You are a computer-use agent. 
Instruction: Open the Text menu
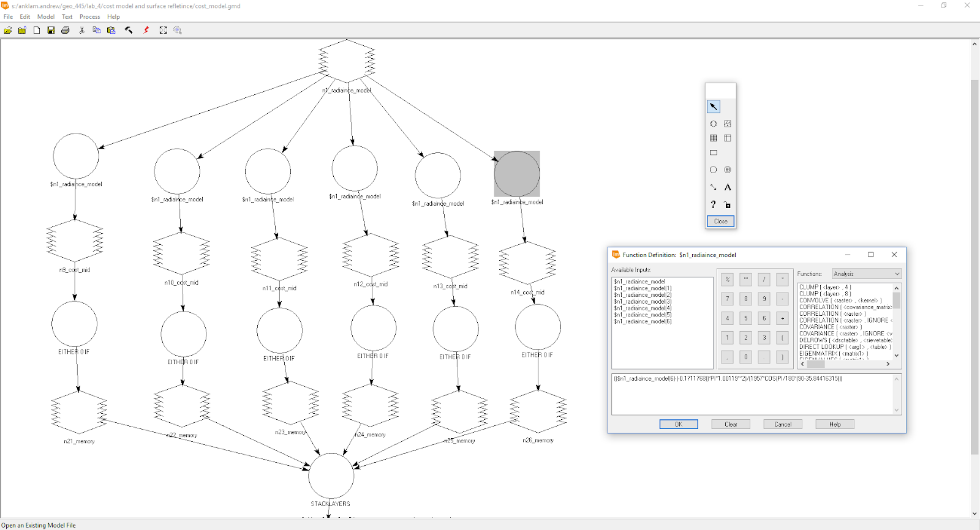coord(67,17)
